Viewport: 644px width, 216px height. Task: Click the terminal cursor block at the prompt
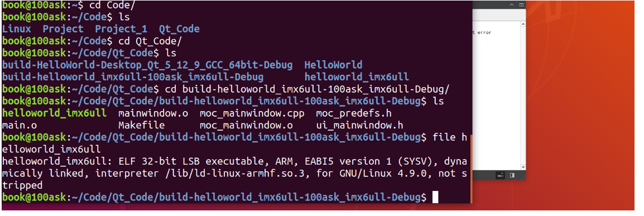click(435, 197)
